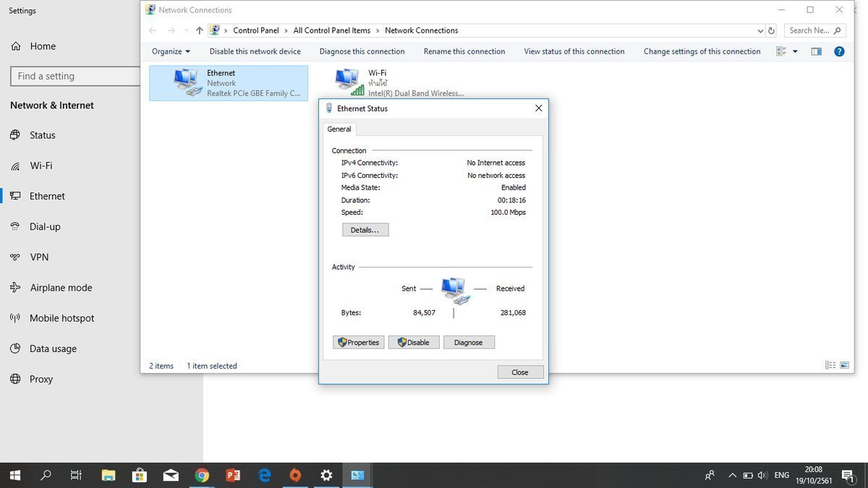Select the Ethernet adapter item

(x=229, y=83)
